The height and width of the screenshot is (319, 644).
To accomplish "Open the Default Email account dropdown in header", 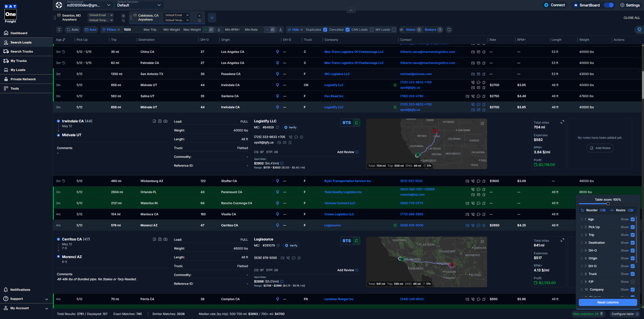I will click(x=89, y=5).
